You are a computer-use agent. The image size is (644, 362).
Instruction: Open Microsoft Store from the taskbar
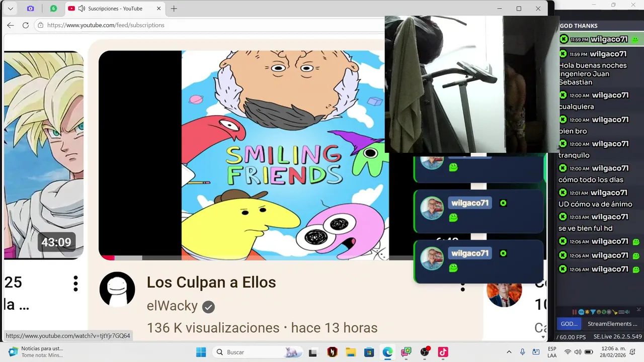coord(369,352)
